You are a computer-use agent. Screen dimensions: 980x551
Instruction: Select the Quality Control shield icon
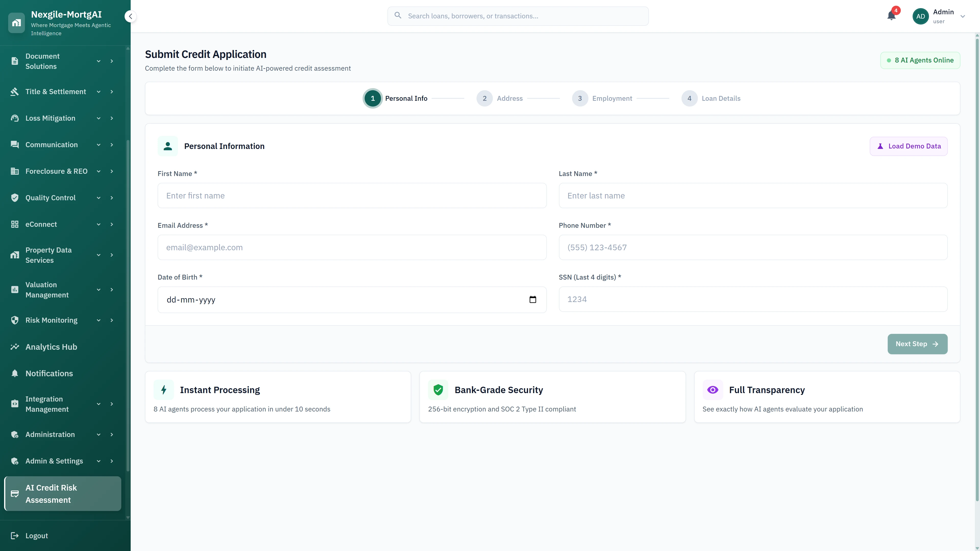coord(15,197)
